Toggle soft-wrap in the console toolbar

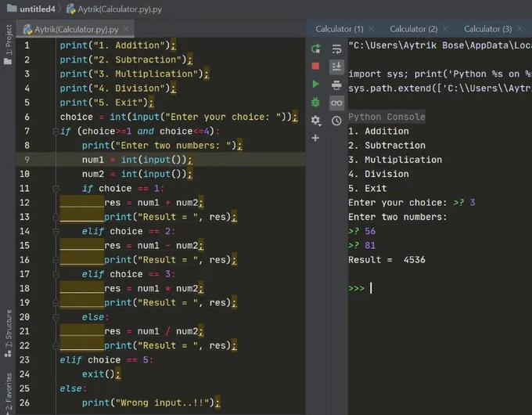click(336, 49)
